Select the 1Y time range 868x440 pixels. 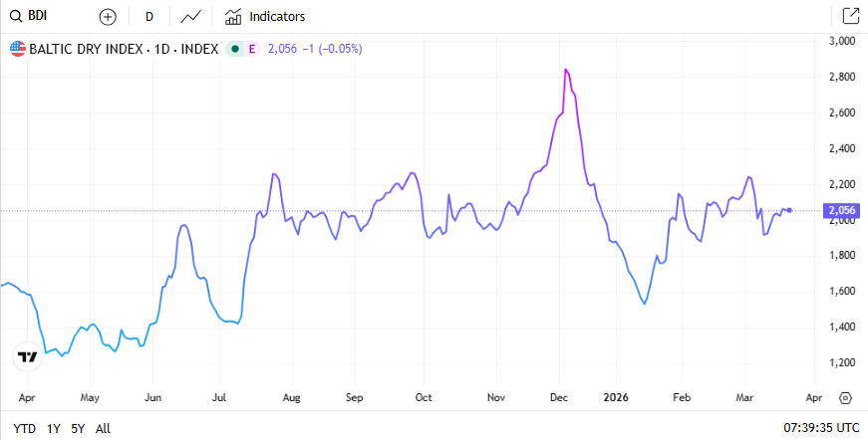[x=54, y=428]
